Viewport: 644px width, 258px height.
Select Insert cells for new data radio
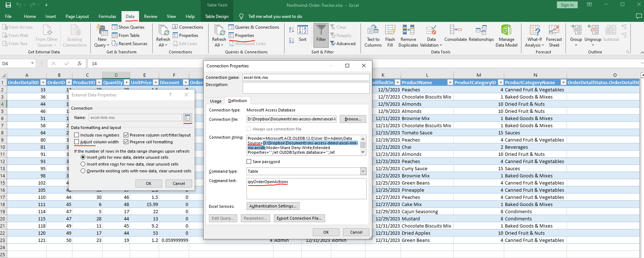pos(83,157)
